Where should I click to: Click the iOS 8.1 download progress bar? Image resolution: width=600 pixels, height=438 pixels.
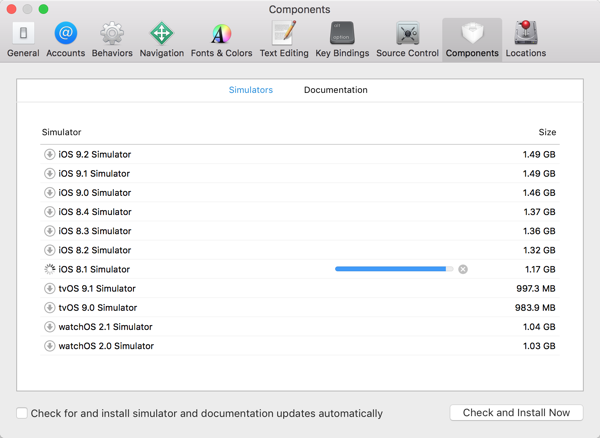coord(394,269)
